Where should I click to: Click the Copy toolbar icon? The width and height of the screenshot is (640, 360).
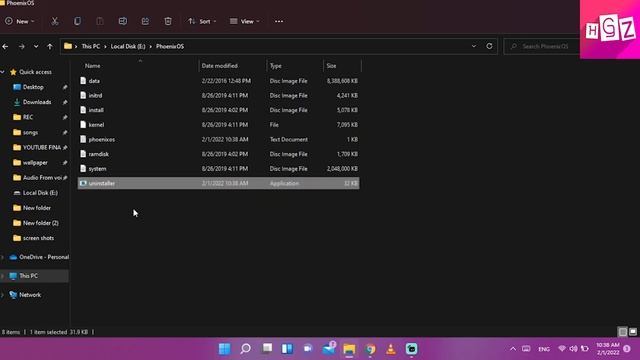[x=77, y=21]
